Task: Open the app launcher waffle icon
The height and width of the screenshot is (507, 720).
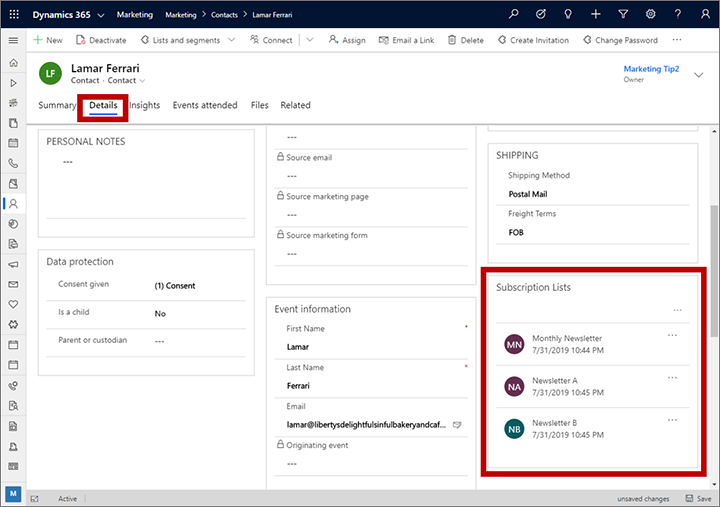Action: (x=14, y=14)
